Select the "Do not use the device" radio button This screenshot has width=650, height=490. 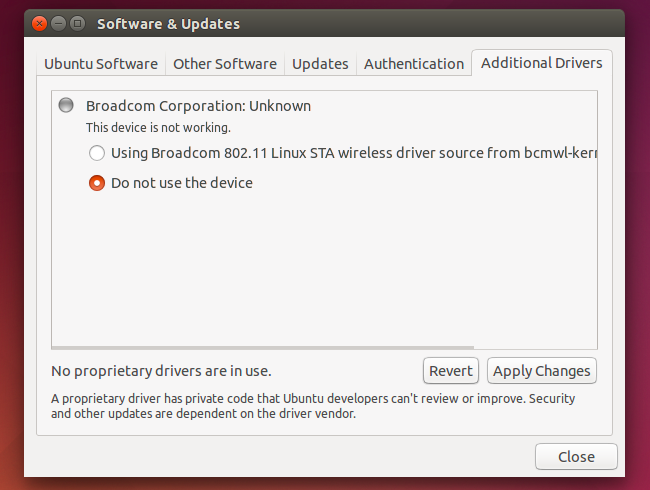[x=97, y=183]
